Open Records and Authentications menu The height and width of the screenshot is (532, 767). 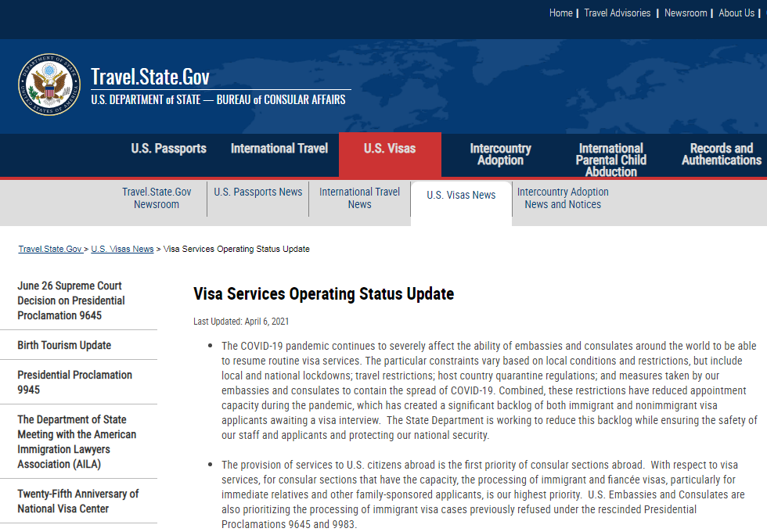(x=722, y=155)
